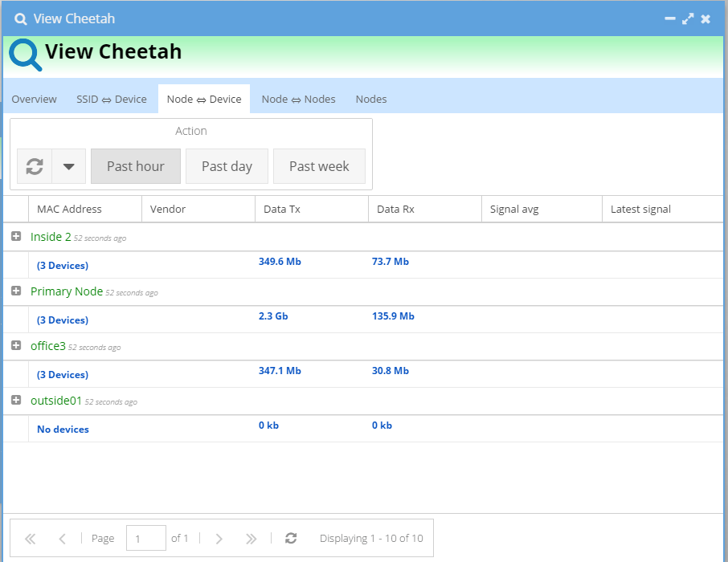
Task: Click the reload icon in Action panel
Action: point(35,166)
